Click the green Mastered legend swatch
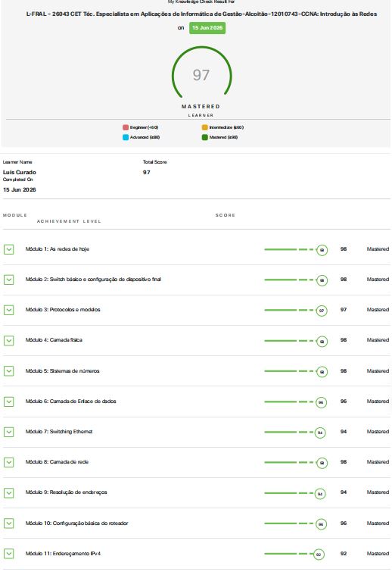 point(205,137)
